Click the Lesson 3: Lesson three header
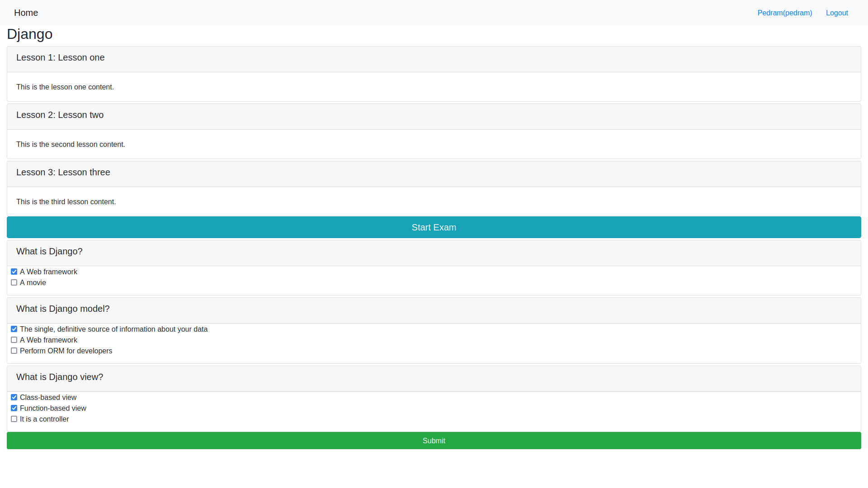The image size is (868, 488). [63, 173]
